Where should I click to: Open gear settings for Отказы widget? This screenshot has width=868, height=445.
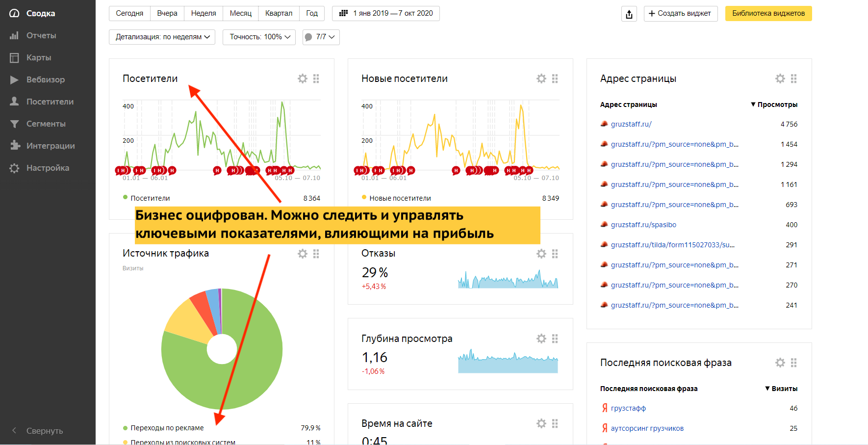point(541,254)
